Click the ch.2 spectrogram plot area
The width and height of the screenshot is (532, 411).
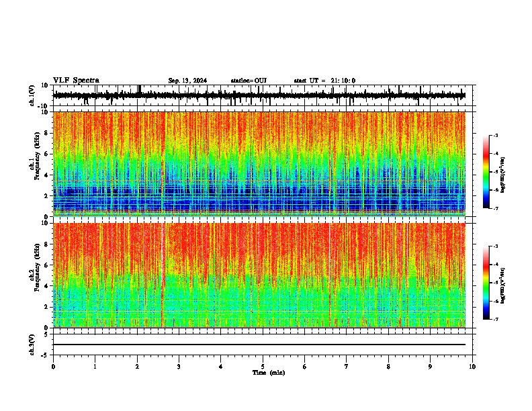(259, 275)
